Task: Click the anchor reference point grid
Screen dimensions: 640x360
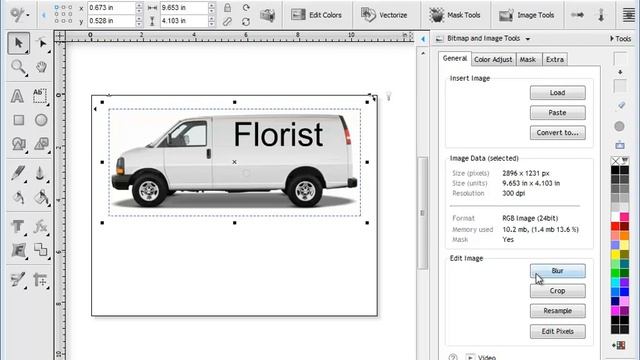Action: coord(63,14)
